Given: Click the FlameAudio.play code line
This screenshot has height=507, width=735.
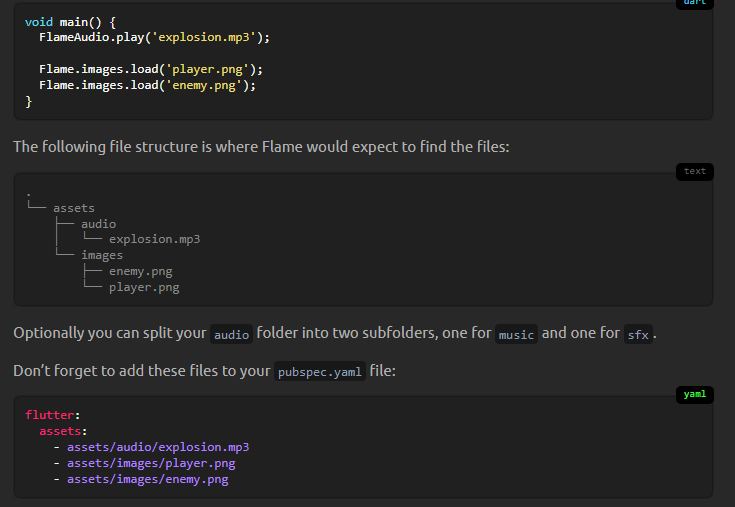Looking at the screenshot, I should tap(155, 36).
